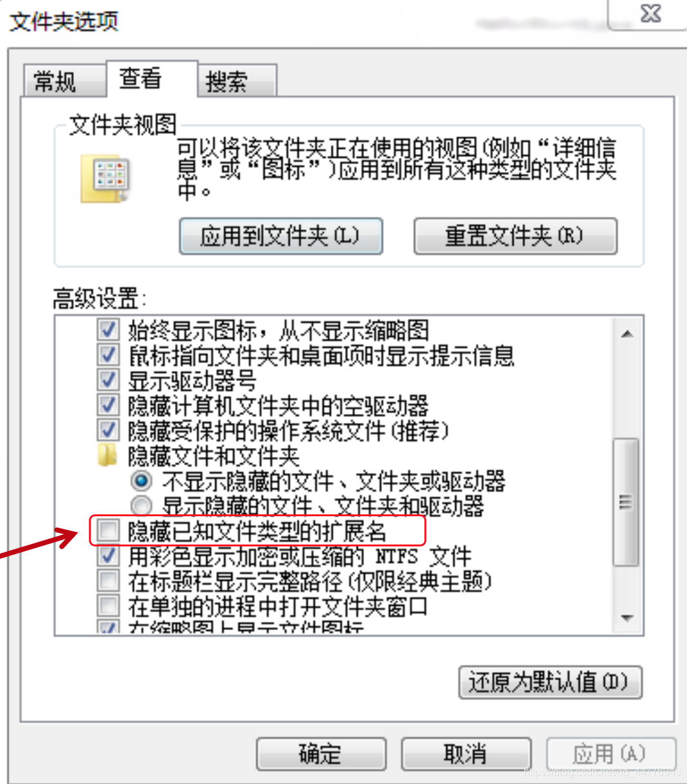Check 隐藏已知文件类型的扩展名 checkbox
Screen dimensions: 687x784
[x=108, y=531]
